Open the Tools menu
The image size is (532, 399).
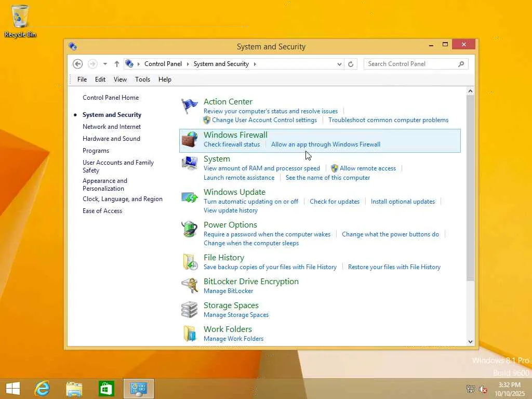[142, 79]
